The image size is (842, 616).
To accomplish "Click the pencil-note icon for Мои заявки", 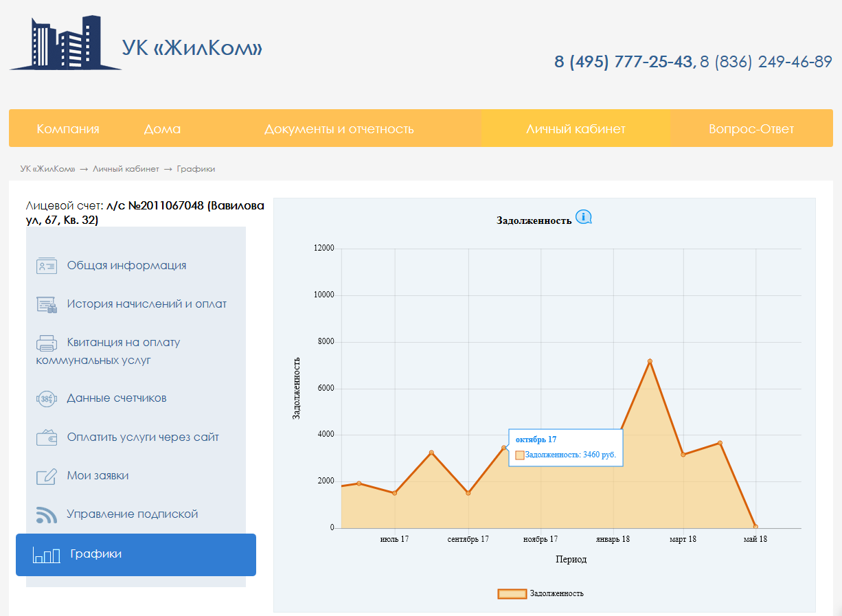I will point(47,476).
